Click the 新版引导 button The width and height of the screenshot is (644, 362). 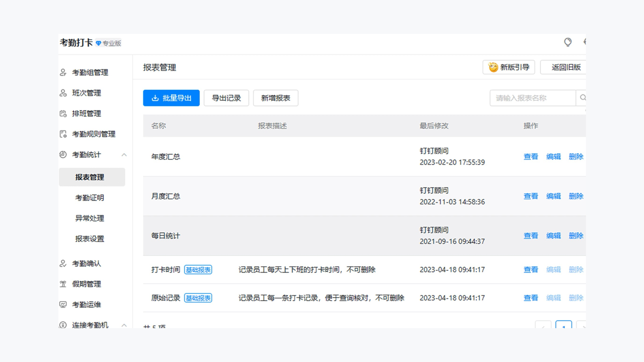point(508,67)
